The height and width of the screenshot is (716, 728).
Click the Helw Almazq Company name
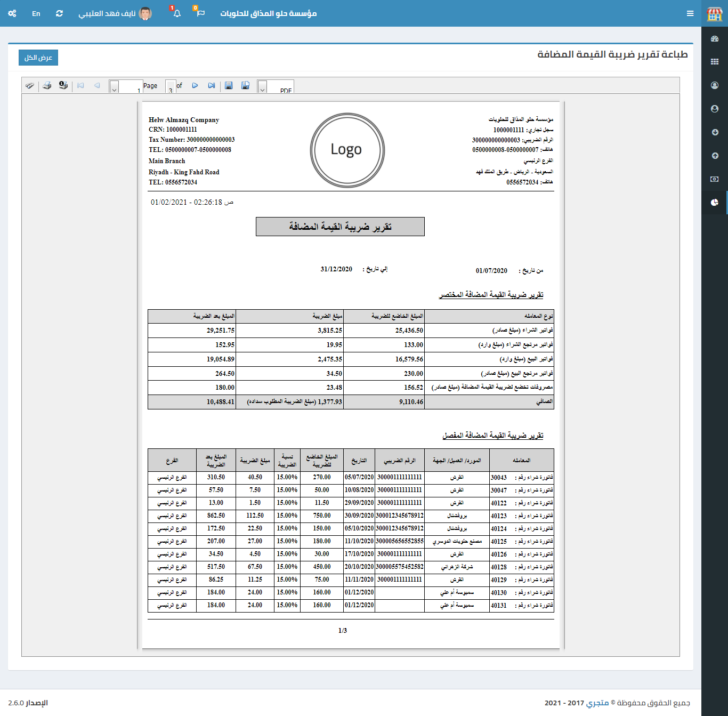(x=184, y=120)
